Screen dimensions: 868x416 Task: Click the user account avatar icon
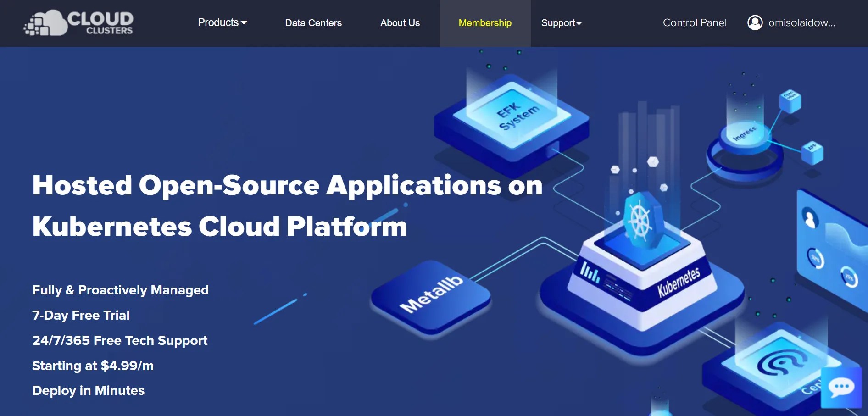(755, 22)
